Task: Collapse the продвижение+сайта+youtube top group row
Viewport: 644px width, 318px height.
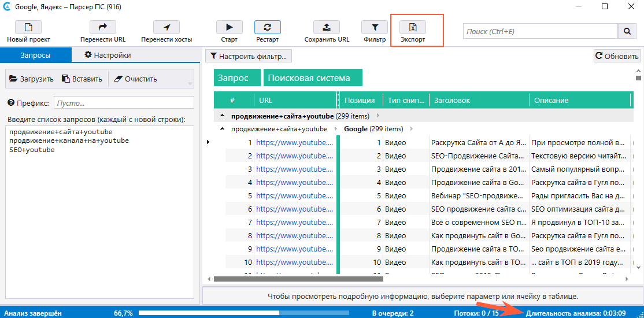Action: click(223, 116)
